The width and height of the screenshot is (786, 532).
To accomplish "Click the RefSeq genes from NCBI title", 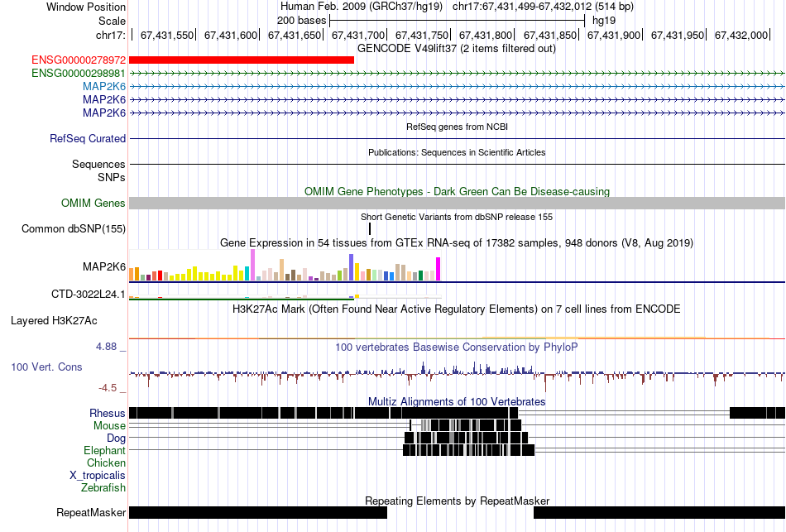I will coord(458,127).
